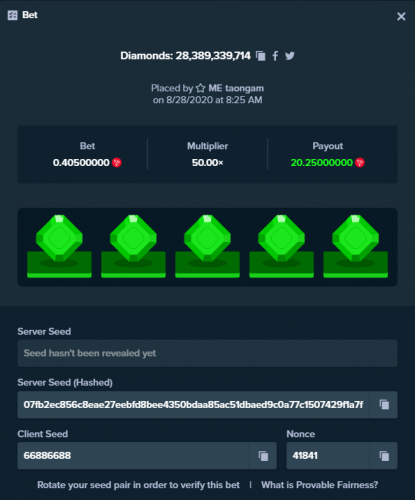Share the bet on Facebook
Screen dimensions: 415x500
coord(275,56)
